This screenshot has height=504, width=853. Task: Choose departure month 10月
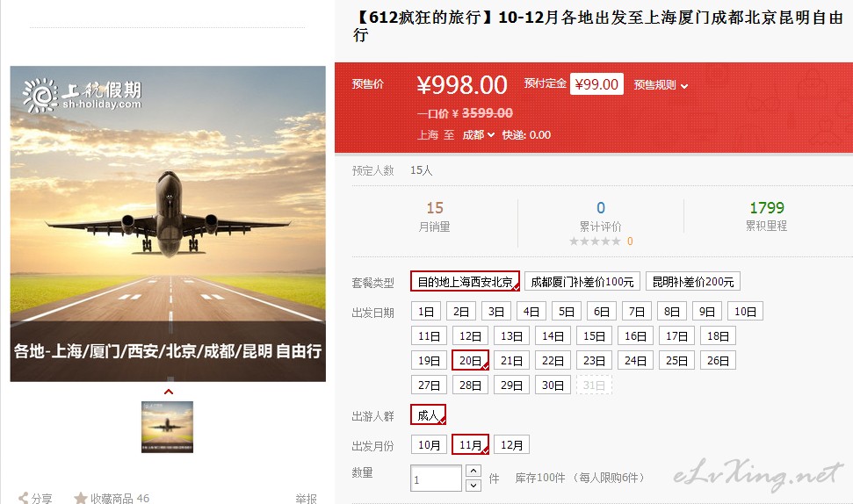point(429,445)
